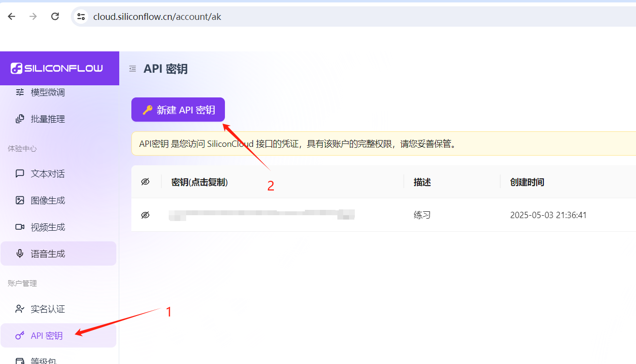Click the 账户管理 section label
Image resolution: width=636 pixels, height=364 pixels.
click(x=22, y=283)
